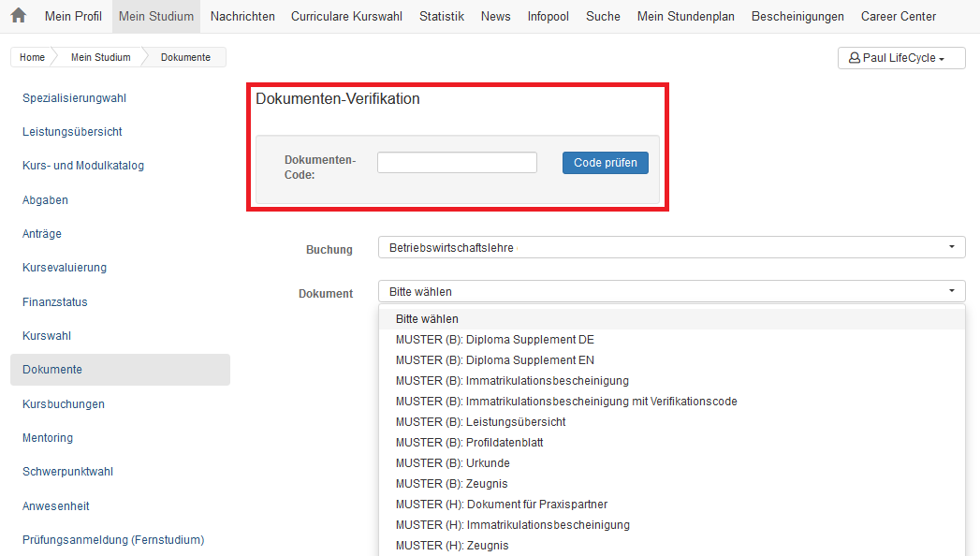
Task: Open Bescheinigungen in the navbar
Action: [797, 16]
